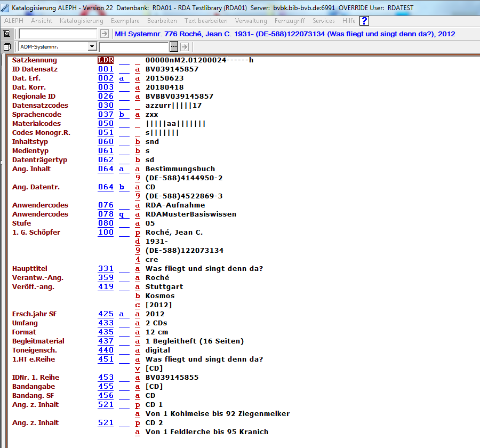Expand the ADM-Systemnr. dropdown
The width and height of the screenshot is (480, 448).
click(x=92, y=47)
